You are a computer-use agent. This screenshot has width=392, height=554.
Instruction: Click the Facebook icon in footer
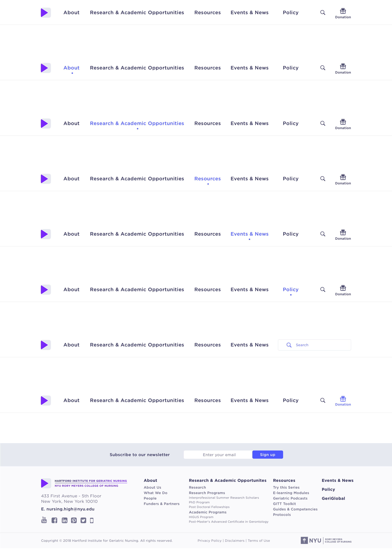point(54,520)
